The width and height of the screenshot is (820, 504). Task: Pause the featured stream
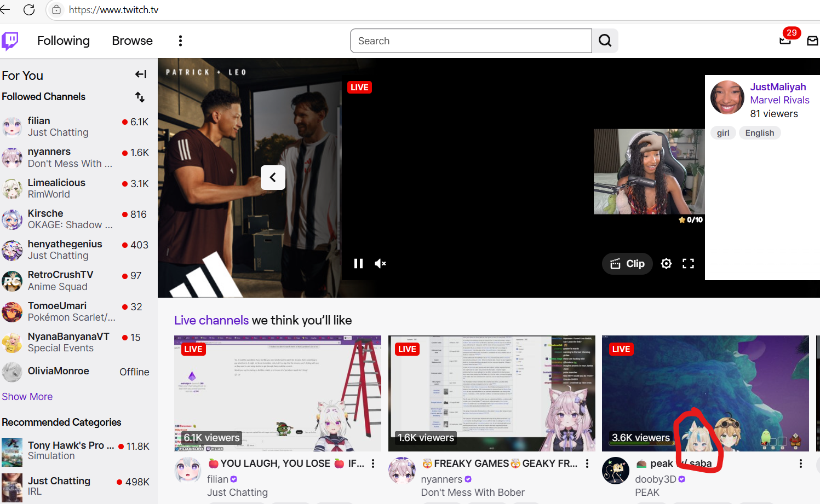(x=359, y=264)
